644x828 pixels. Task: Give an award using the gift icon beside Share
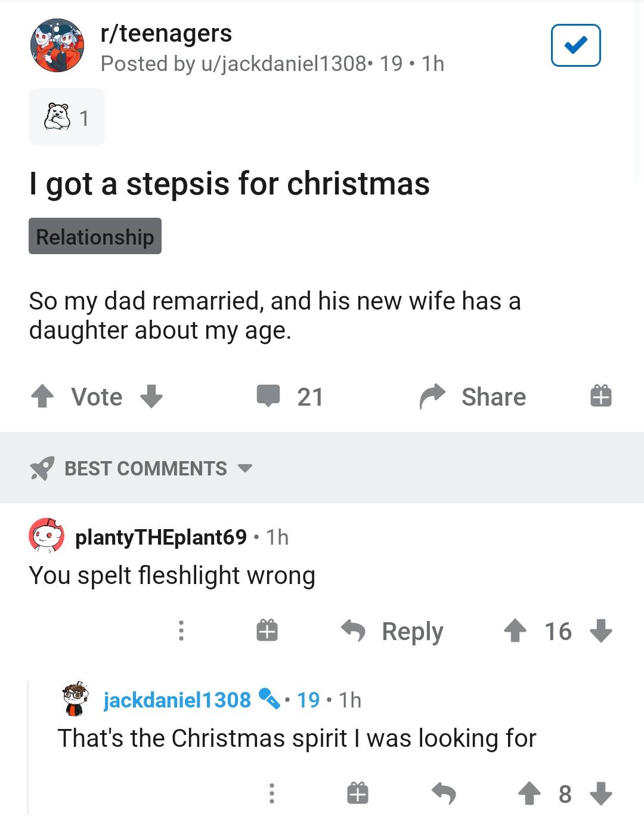point(600,396)
